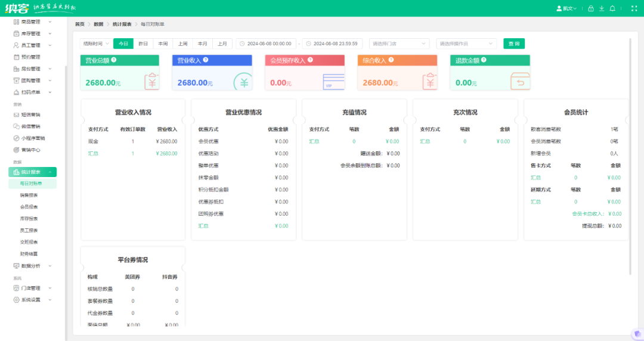The width and height of the screenshot is (644, 341).
Task: Select the 上月 date range tab
Action: coord(222,44)
